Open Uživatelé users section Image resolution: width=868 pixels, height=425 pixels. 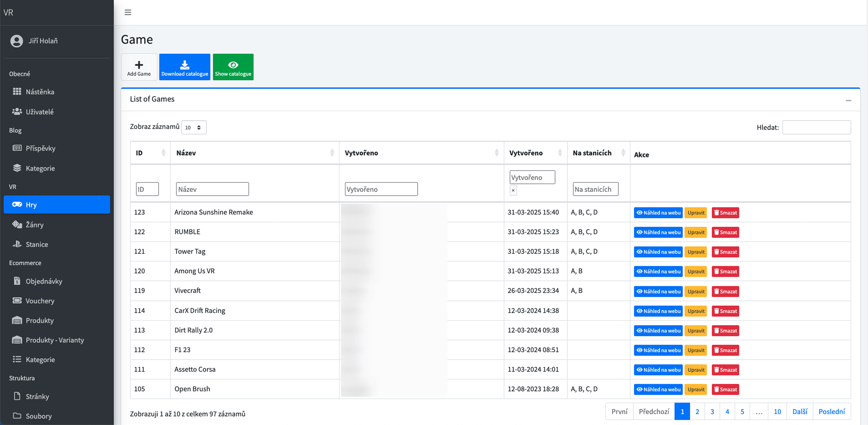tap(39, 112)
